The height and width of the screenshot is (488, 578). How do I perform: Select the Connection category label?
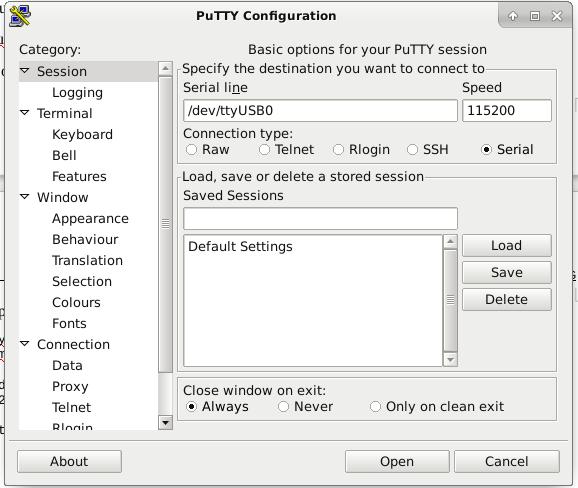73,345
